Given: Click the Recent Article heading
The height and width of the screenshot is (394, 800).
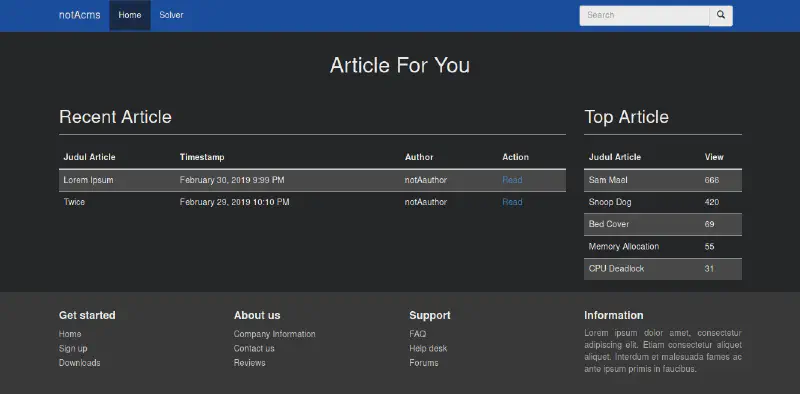Looking at the screenshot, I should 115,117.
